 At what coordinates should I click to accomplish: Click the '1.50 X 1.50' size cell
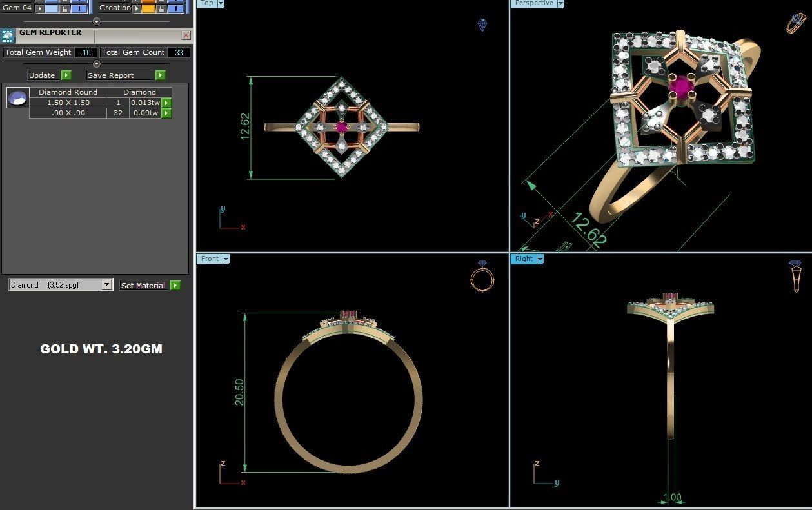(68, 103)
